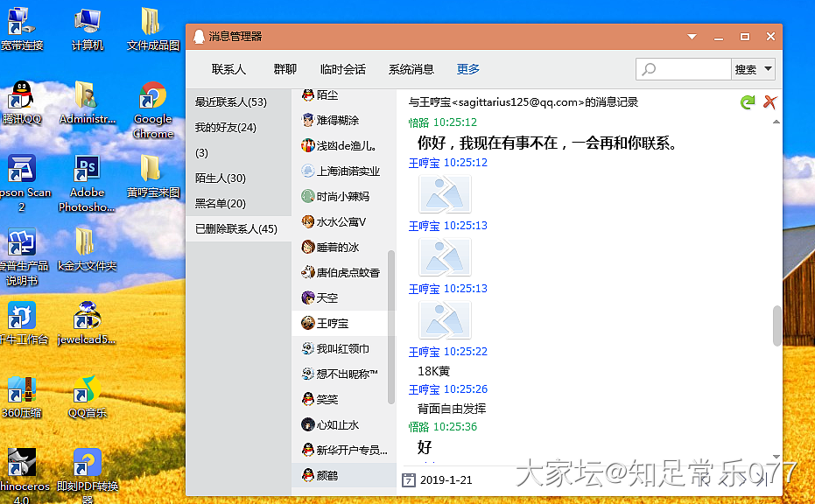Launch the 腾讯QQ desktop icon

(x=21, y=101)
